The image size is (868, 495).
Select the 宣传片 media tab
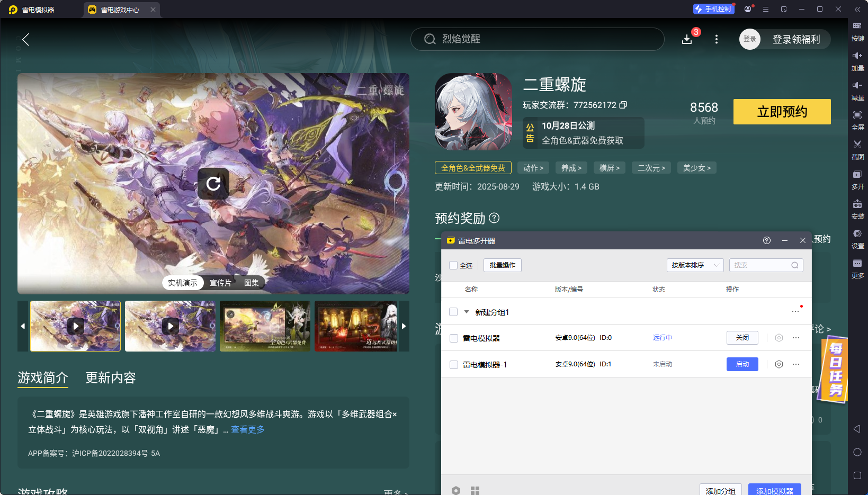[221, 283]
